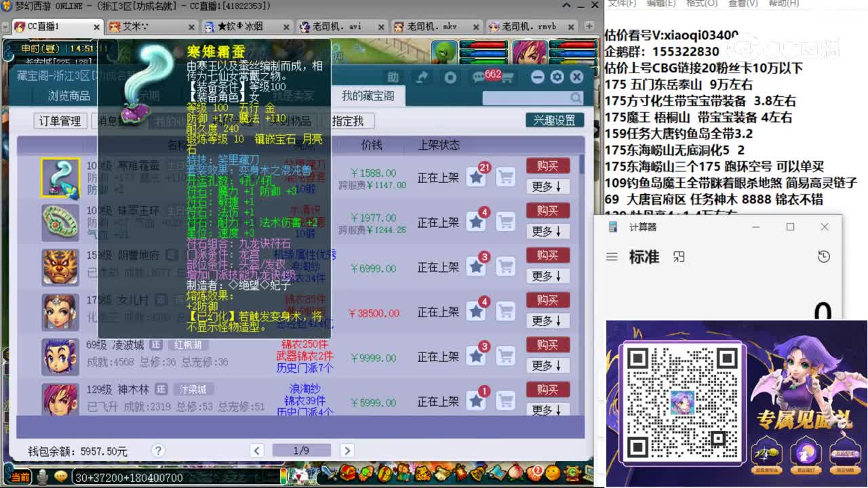Open the gear settings icon in 藏宝阁 header
This screenshot has height=488, width=868.
click(x=557, y=77)
